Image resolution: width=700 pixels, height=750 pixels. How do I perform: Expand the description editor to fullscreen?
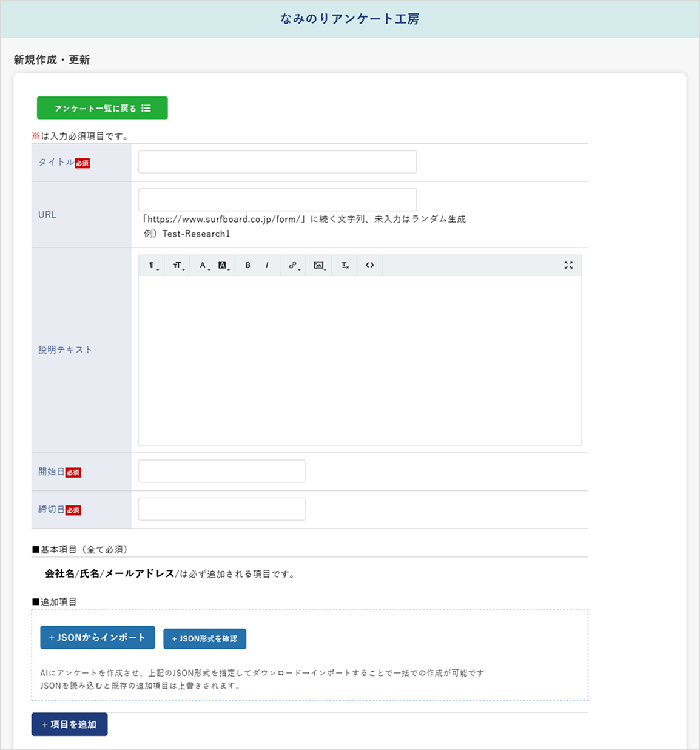(x=568, y=265)
